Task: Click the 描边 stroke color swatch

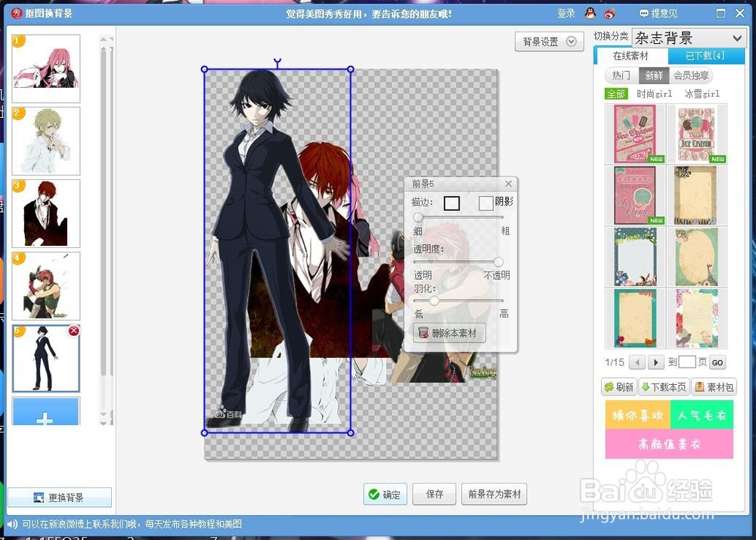Action: pos(452,203)
